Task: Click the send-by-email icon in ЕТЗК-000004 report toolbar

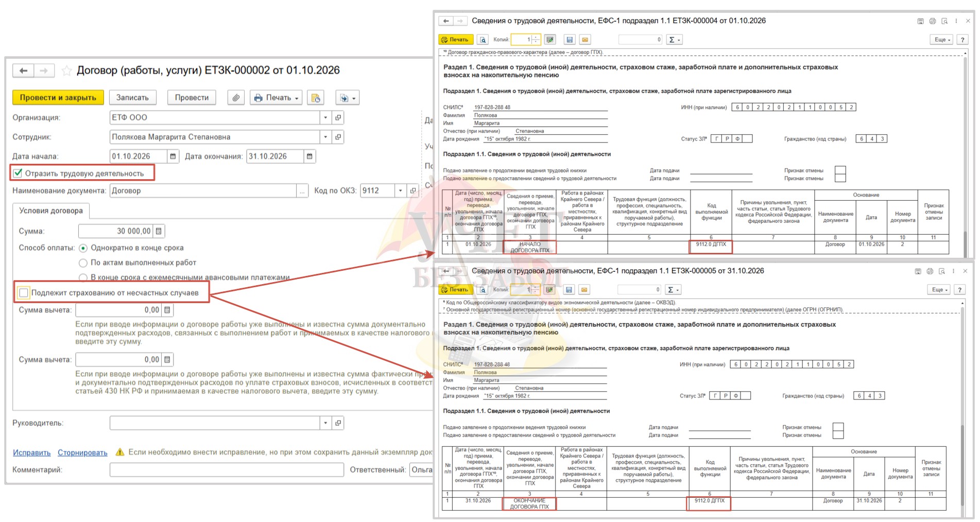Action: coord(584,40)
